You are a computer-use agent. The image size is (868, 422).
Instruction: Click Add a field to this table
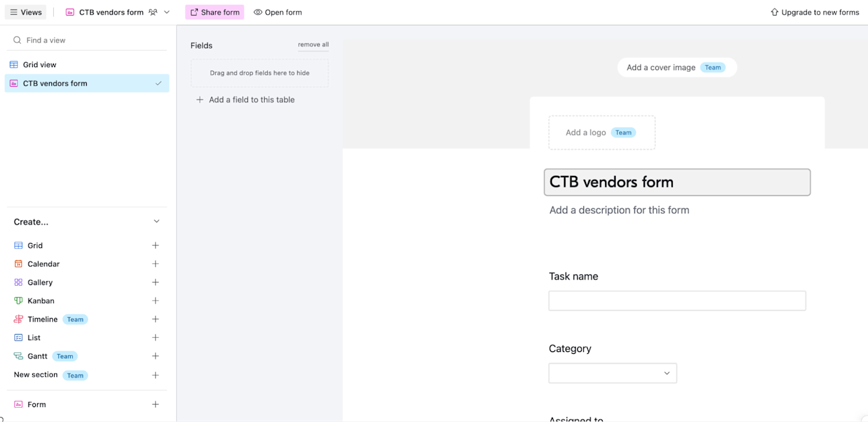246,100
